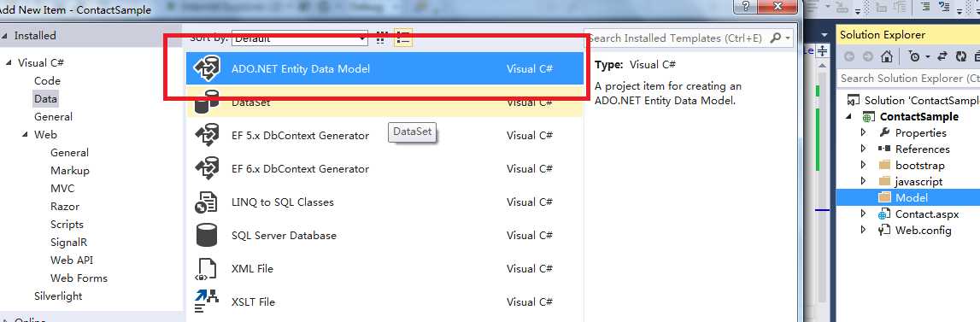Screen dimensions: 980x322
Task: Collapse the Web category node
Action: (25, 134)
